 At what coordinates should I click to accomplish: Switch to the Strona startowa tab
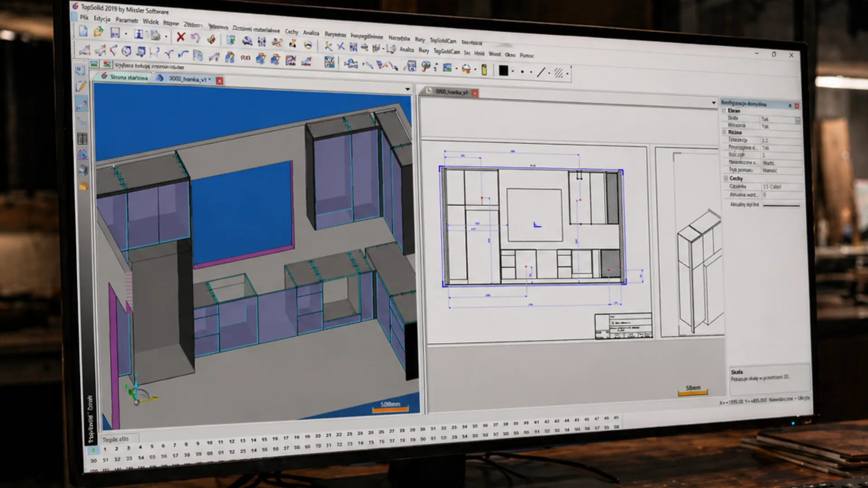click(124, 77)
